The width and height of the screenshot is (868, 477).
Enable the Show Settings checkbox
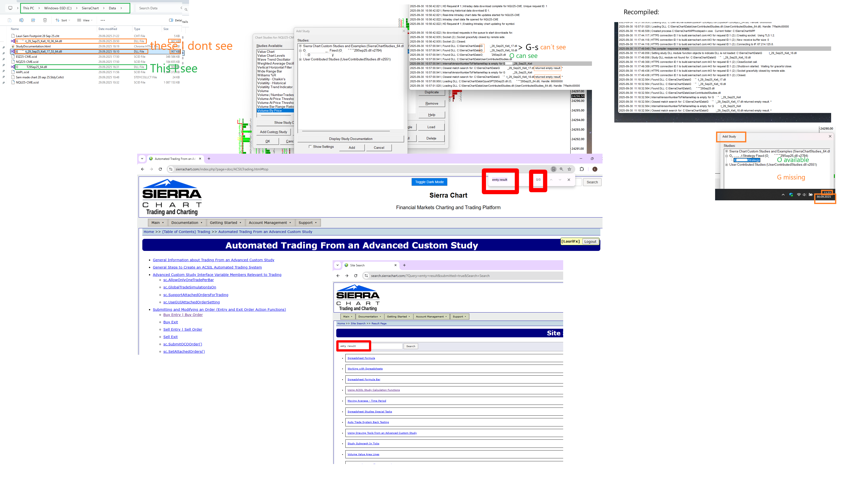(310, 147)
